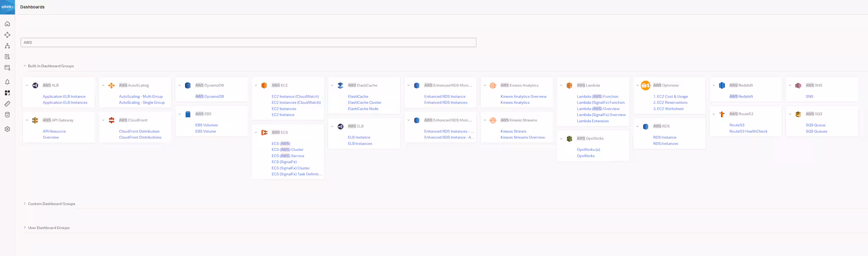Collapse the Built-in Dashboard Groups section

pyautogui.click(x=25, y=66)
